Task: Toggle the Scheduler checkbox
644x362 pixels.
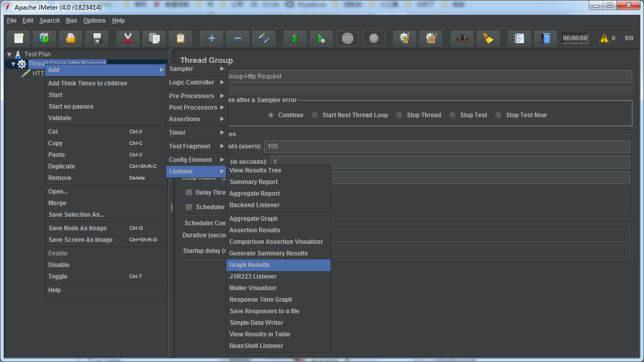Action: click(189, 207)
